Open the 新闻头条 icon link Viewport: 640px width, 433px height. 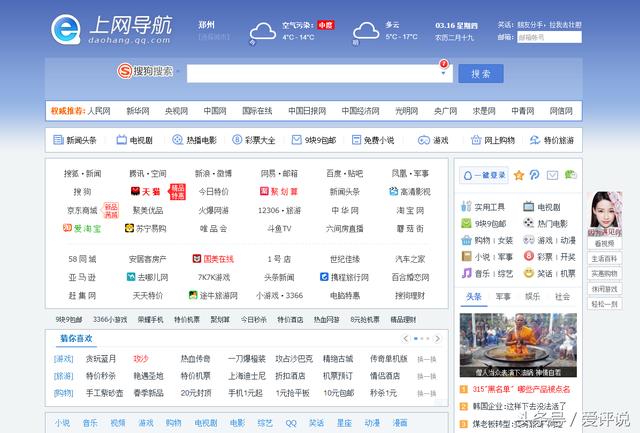(75, 140)
